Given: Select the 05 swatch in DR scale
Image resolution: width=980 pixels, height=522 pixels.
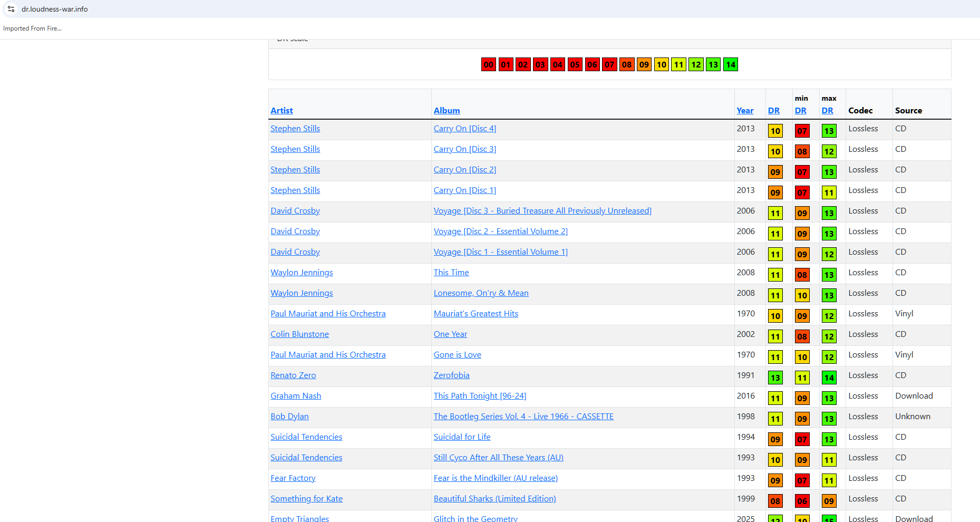Looking at the screenshot, I should 575,64.
